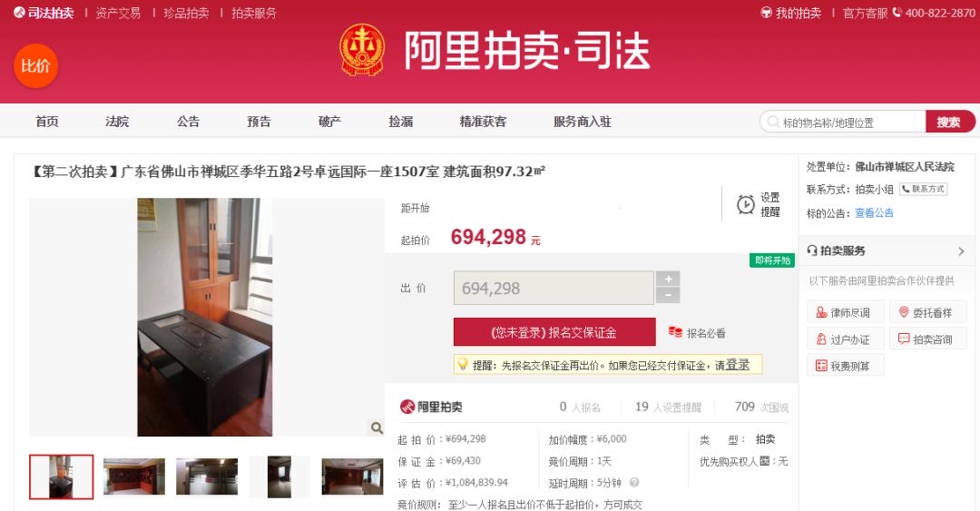The width and height of the screenshot is (980, 511).
Task: Open 拍卖咨询 auction consultation service
Action: [x=928, y=339]
